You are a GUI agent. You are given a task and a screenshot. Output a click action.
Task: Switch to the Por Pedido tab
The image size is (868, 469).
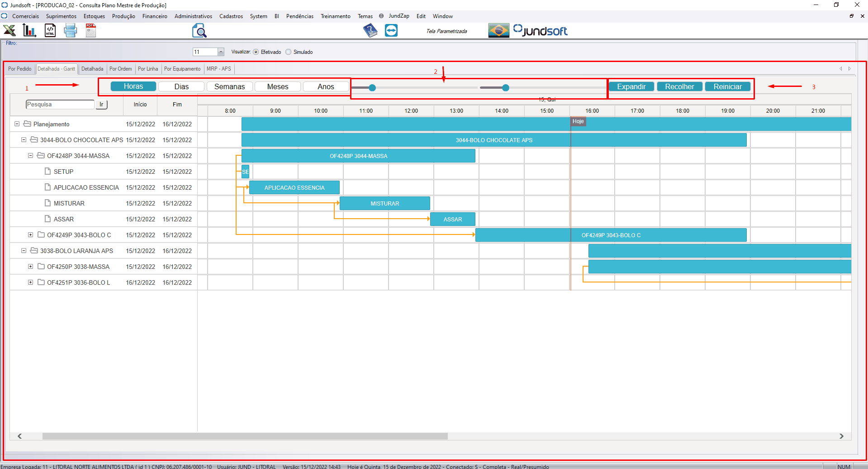20,69
